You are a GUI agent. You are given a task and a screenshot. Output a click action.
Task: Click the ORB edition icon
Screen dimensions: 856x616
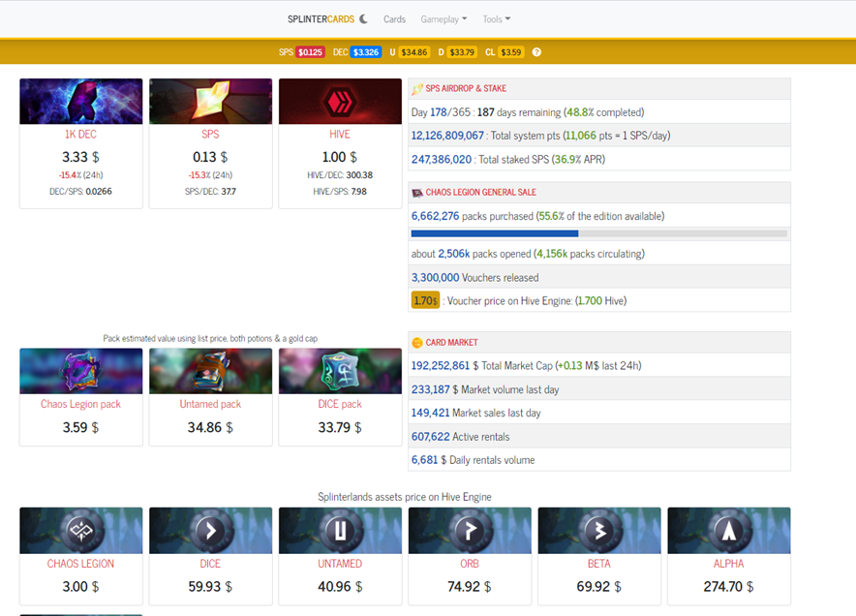click(x=470, y=530)
